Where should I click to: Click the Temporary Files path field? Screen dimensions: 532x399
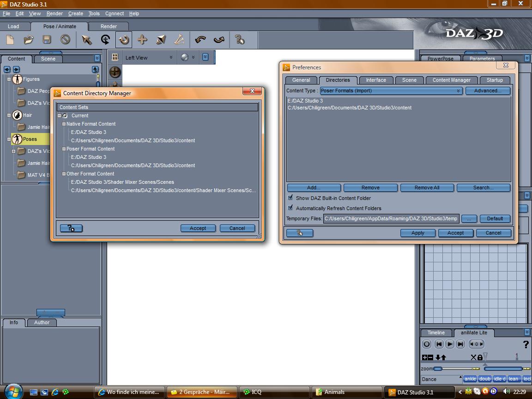coord(391,218)
